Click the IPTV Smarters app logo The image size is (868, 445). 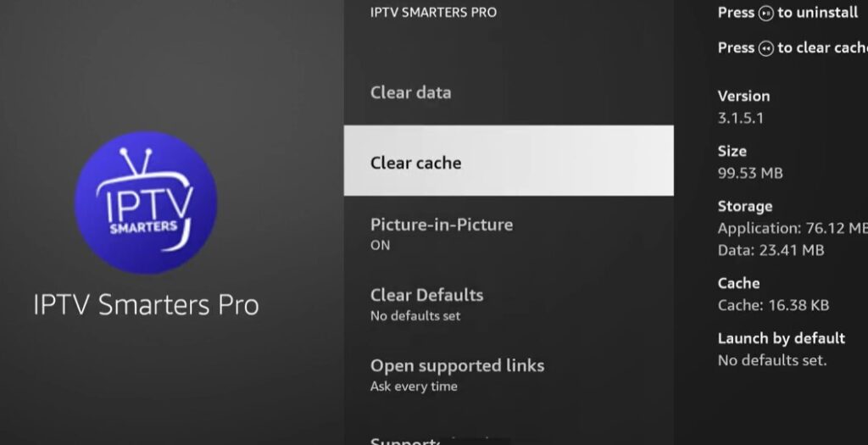pos(146,203)
